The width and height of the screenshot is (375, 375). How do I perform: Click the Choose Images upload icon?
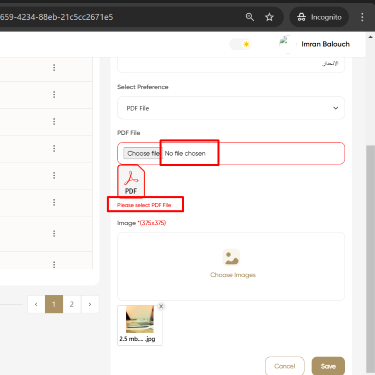click(x=231, y=257)
